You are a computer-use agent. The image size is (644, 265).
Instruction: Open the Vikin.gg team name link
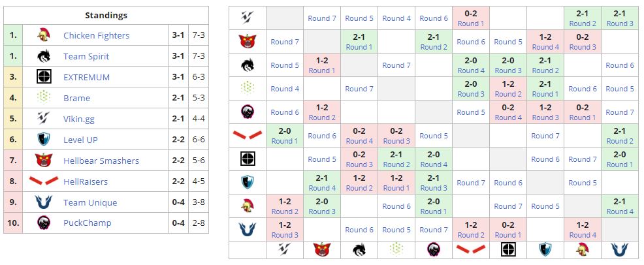tap(82, 119)
